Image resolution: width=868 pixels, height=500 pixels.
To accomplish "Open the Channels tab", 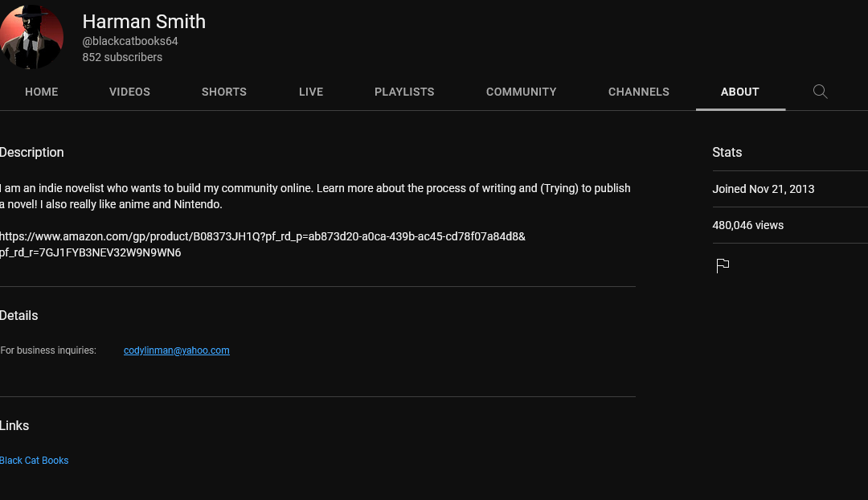I will click(639, 92).
